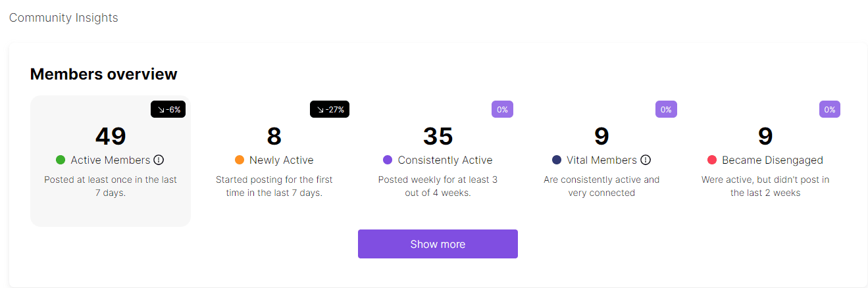Click the Members overview title
Screen dimensions: 868x288
pos(104,74)
